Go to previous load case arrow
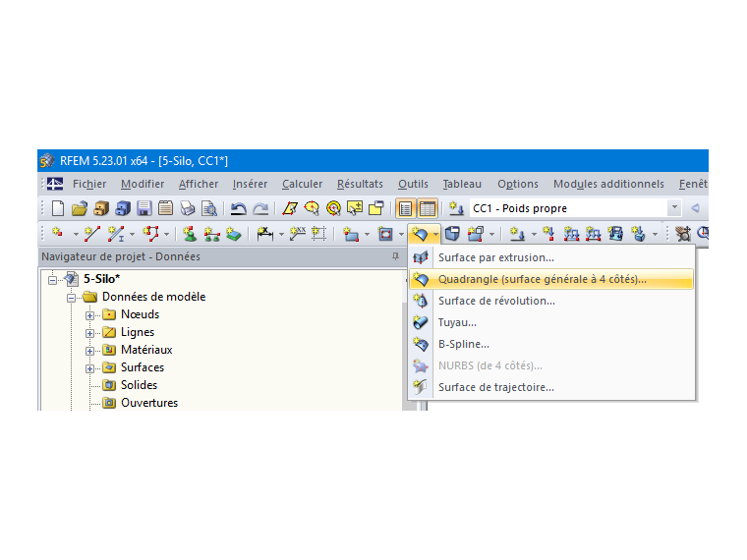747x560 pixels. point(695,208)
